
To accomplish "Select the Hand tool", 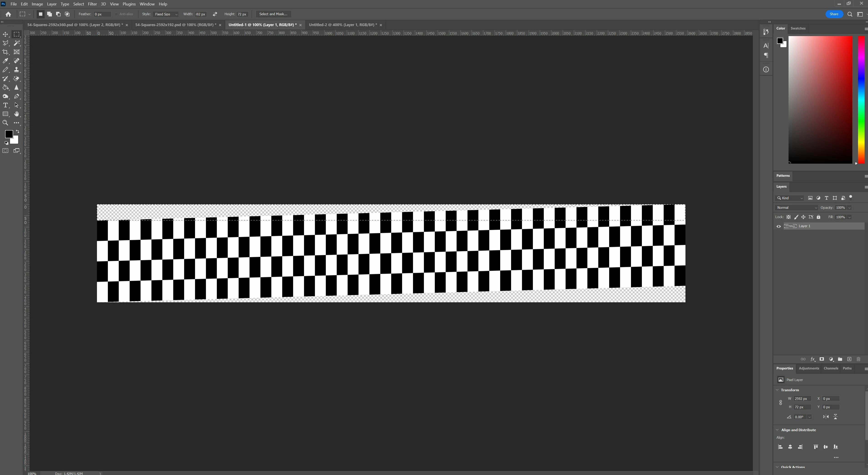I will [17, 114].
